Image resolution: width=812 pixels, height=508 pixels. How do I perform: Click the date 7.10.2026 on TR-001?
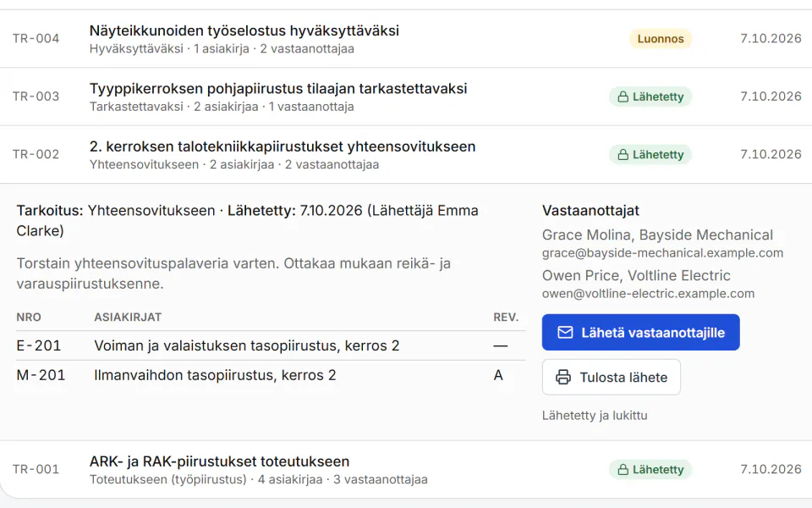771,470
